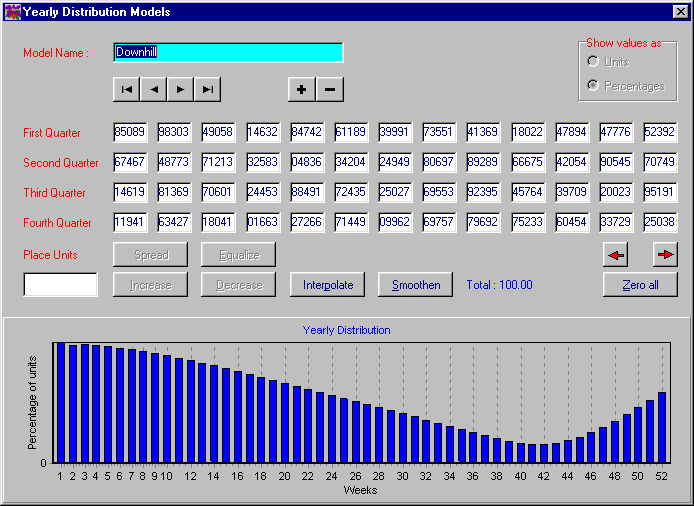This screenshot has height=506, width=694.
Task: Edit the Model Name field Downhill
Action: 228,52
